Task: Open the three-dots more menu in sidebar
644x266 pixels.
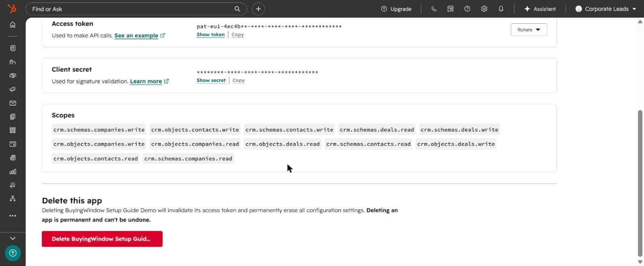Action: point(13,216)
